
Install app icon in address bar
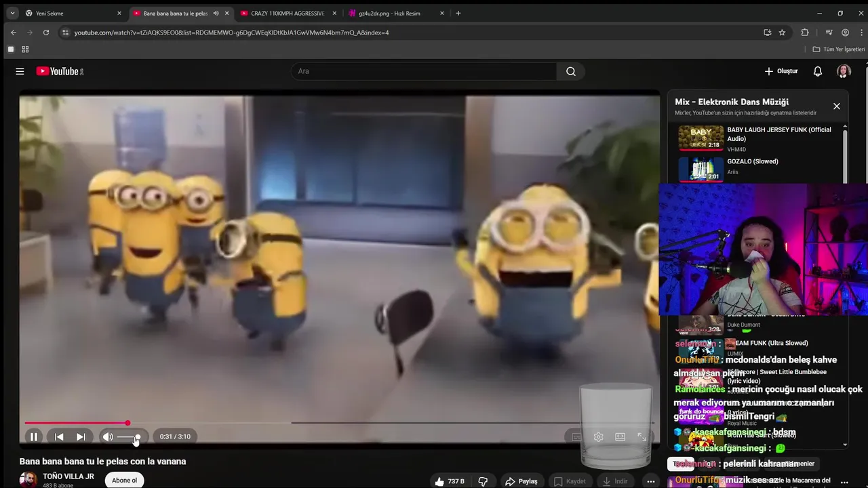[x=767, y=33]
